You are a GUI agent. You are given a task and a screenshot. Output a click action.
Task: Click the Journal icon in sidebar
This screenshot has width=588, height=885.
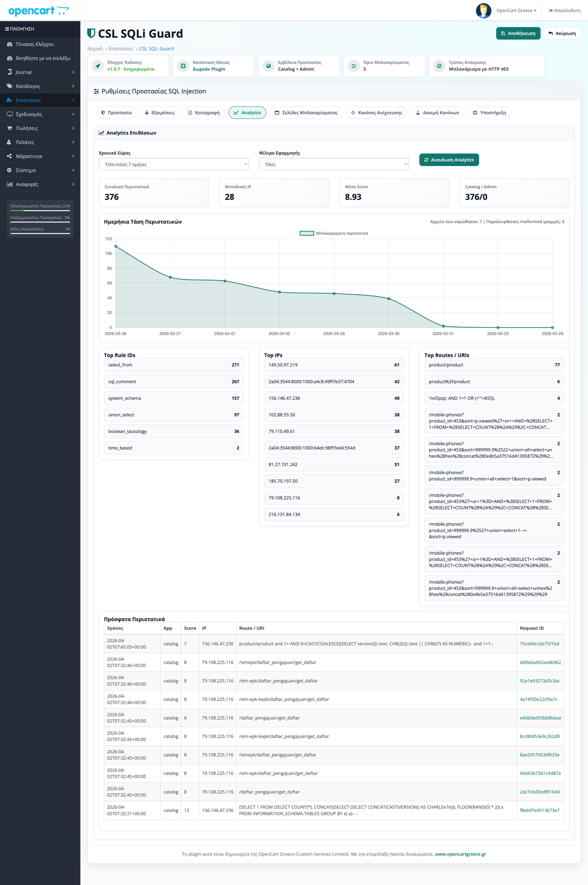click(10, 72)
